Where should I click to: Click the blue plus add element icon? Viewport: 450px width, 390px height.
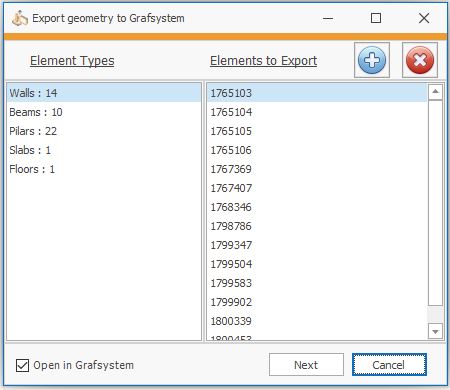pyautogui.click(x=372, y=60)
